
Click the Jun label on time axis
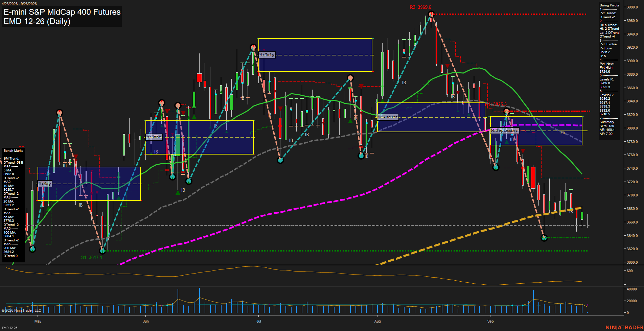click(x=146, y=321)
